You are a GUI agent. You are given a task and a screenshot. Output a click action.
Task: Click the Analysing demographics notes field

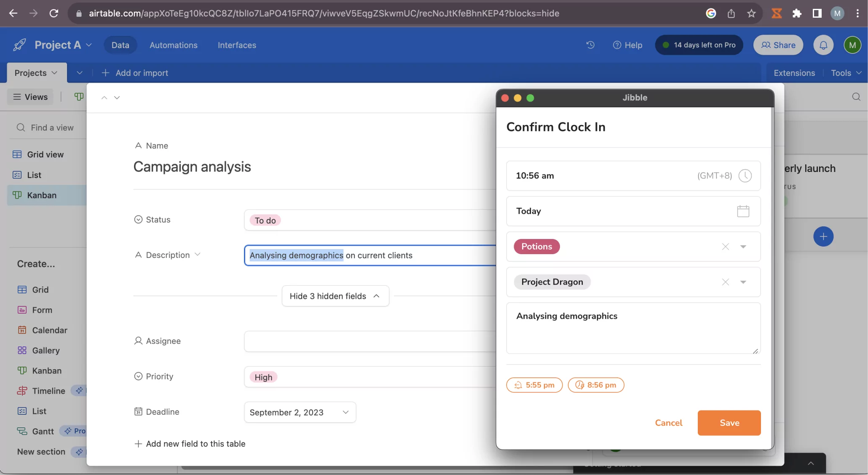(x=633, y=328)
